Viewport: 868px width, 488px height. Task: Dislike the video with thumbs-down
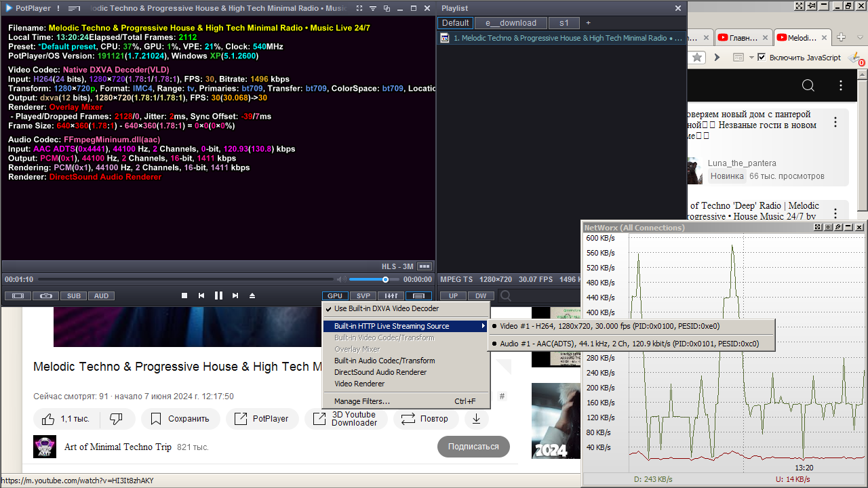pyautogui.click(x=116, y=419)
